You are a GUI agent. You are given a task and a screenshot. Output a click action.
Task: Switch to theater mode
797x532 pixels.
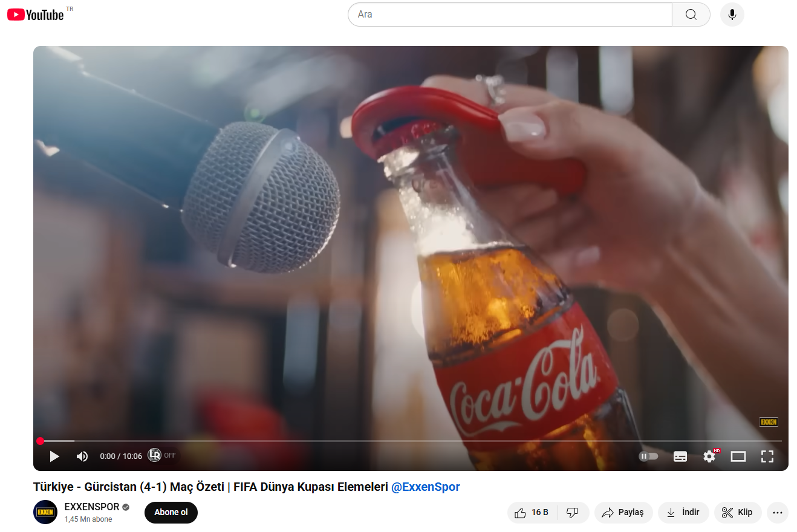click(x=738, y=456)
